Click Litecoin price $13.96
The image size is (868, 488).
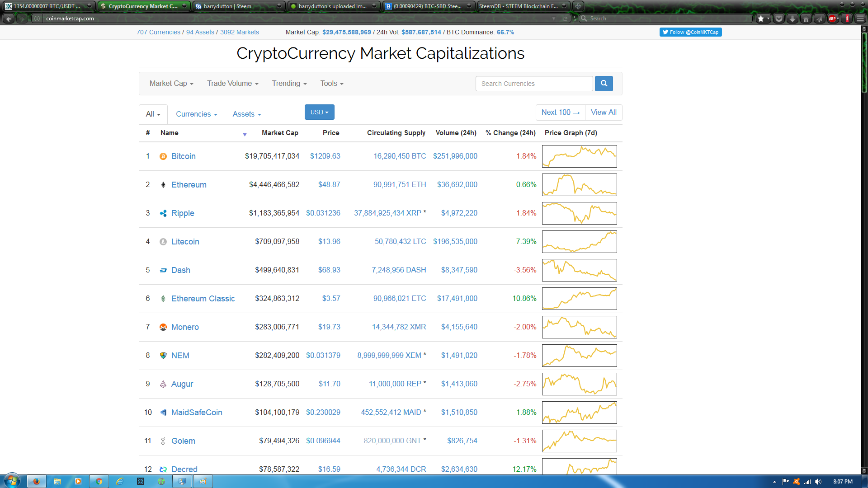(x=329, y=242)
